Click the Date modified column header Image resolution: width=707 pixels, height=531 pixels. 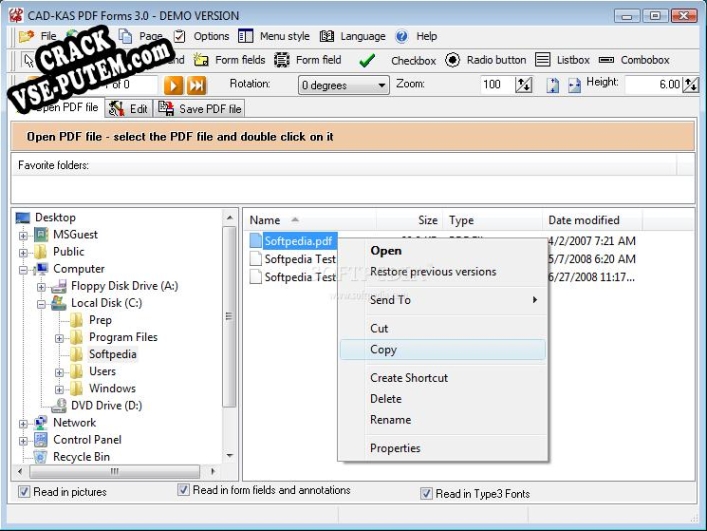click(x=583, y=220)
